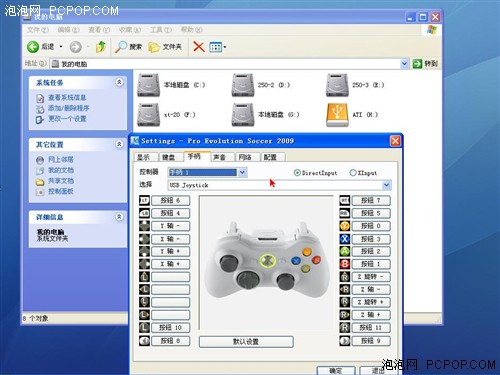Switch to the 声音 tab
The image size is (500, 375).
(x=219, y=157)
